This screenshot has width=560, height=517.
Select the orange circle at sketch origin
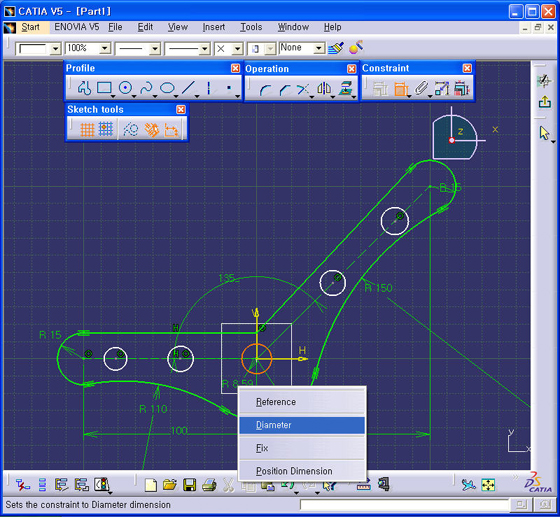256,359
